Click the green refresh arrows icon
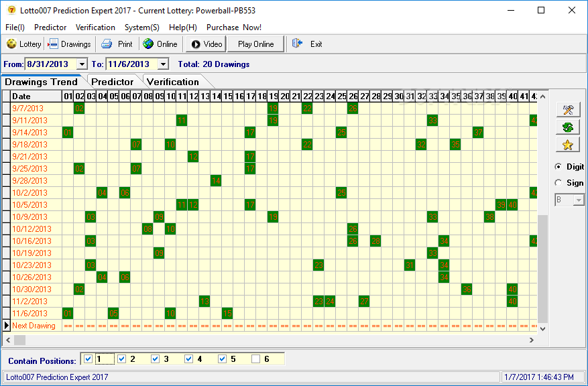 click(568, 127)
